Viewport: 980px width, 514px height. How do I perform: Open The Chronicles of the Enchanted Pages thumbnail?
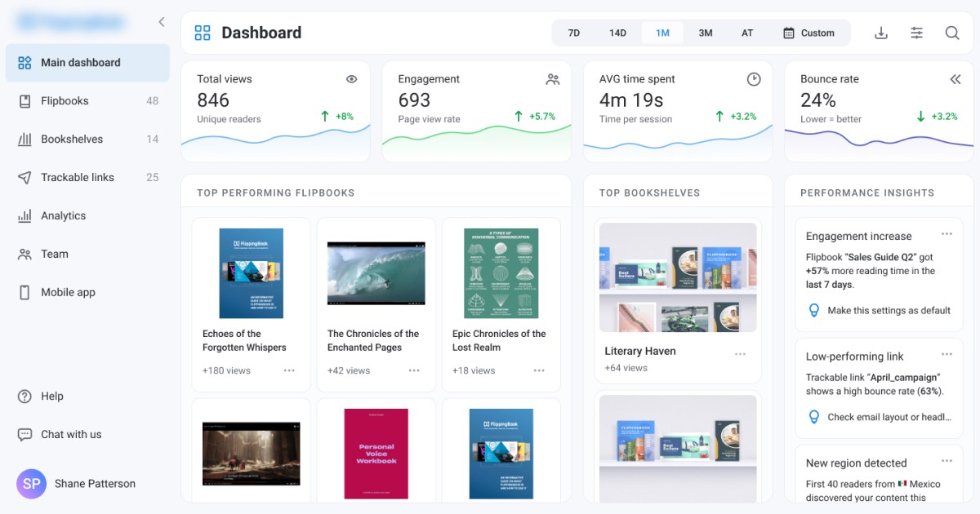point(376,273)
